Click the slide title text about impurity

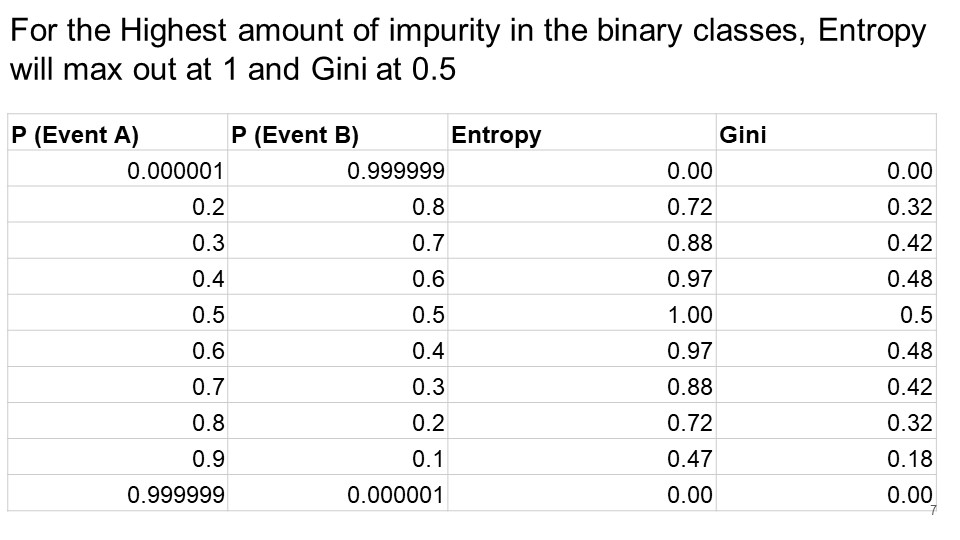coord(467,50)
